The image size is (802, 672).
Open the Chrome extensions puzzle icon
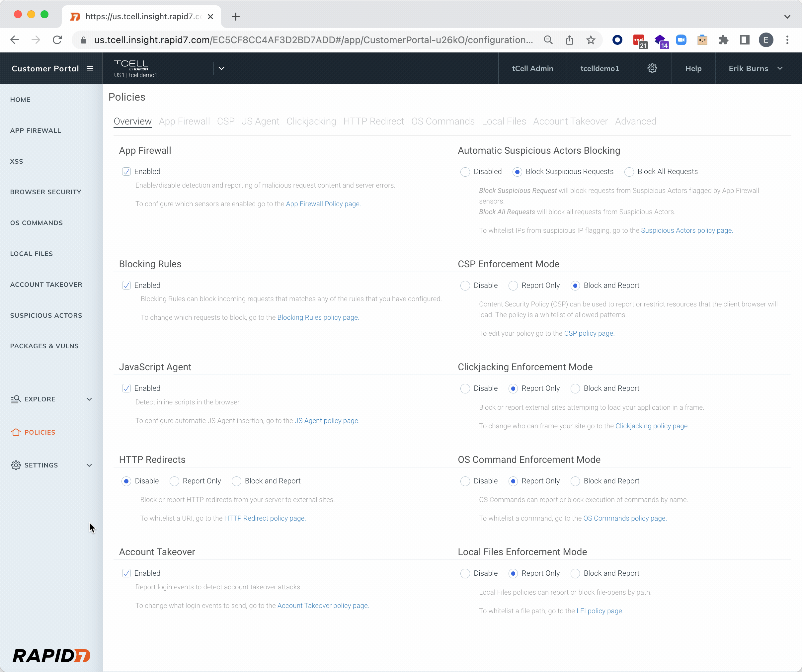(x=723, y=40)
